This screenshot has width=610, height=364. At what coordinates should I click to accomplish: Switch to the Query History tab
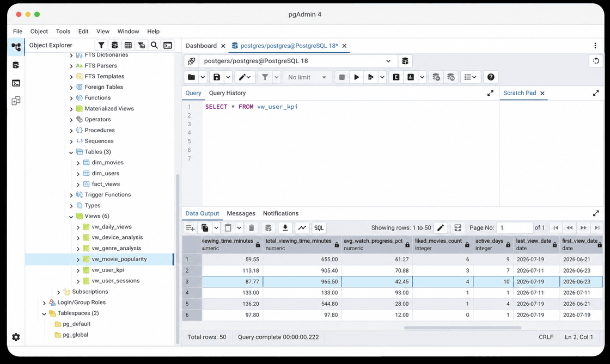pos(227,93)
